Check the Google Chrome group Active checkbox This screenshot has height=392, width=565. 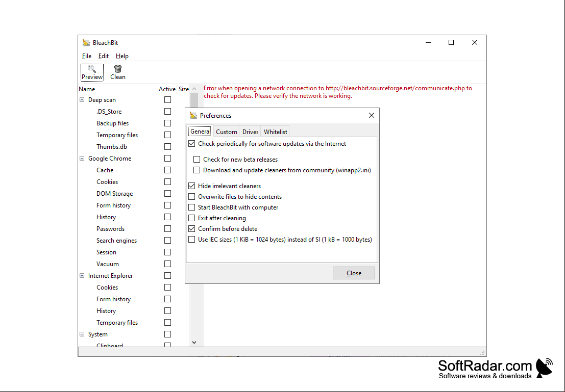tap(167, 159)
